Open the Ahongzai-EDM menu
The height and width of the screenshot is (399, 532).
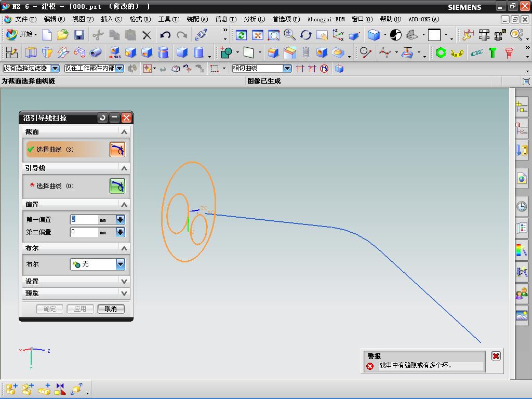click(x=326, y=19)
